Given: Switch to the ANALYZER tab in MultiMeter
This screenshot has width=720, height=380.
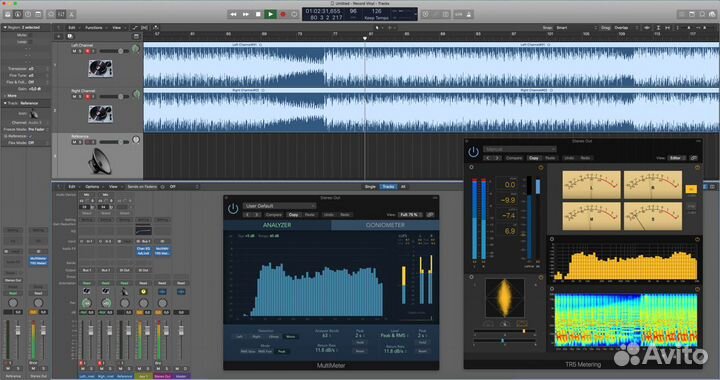Looking at the screenshot, I should (x=277, y=225).
